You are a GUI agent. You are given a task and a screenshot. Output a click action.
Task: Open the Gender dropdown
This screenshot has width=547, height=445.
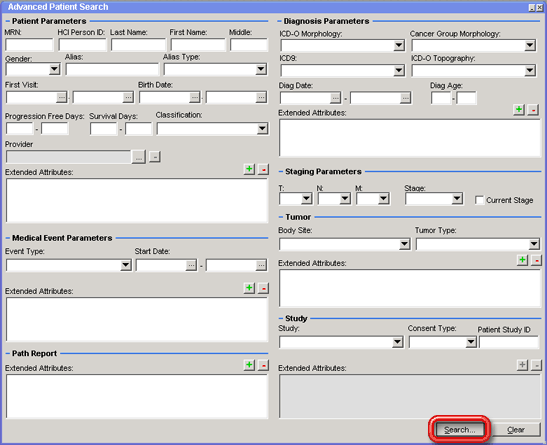[54, 69]
